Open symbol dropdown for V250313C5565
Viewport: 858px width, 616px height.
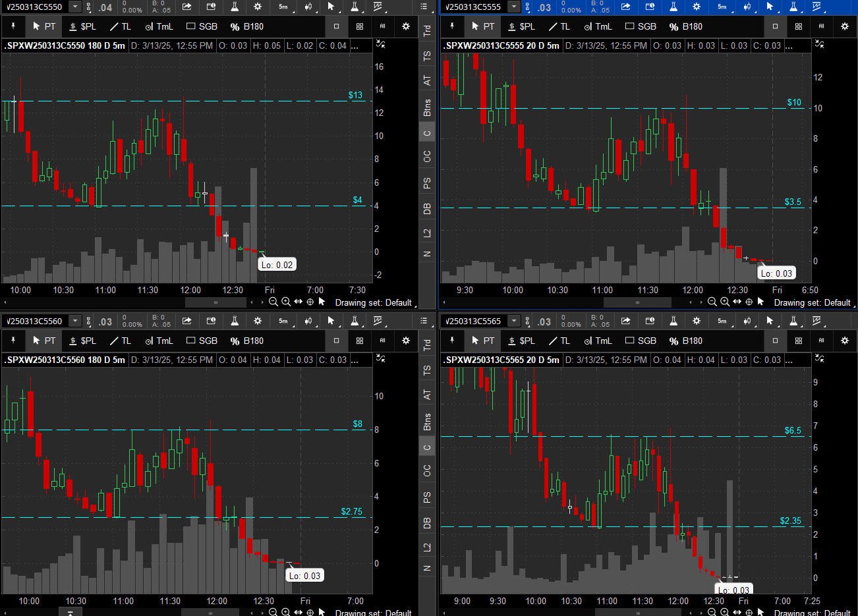[514, 321]
